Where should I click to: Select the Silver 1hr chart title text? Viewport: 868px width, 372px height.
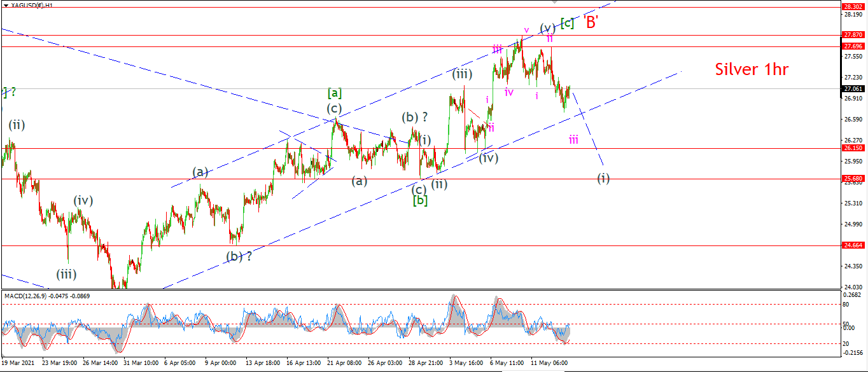[752, 69]
